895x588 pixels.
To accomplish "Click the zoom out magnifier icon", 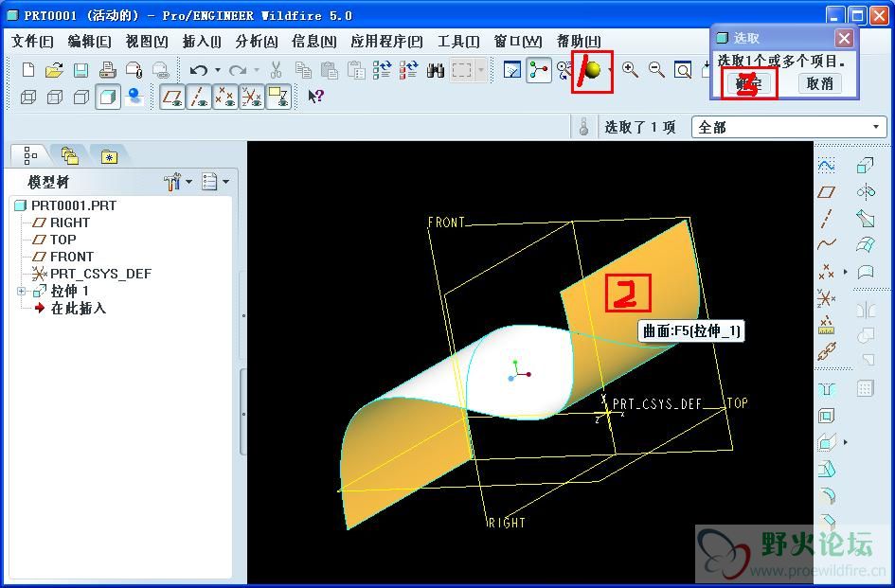I will [x=656, y=70].
